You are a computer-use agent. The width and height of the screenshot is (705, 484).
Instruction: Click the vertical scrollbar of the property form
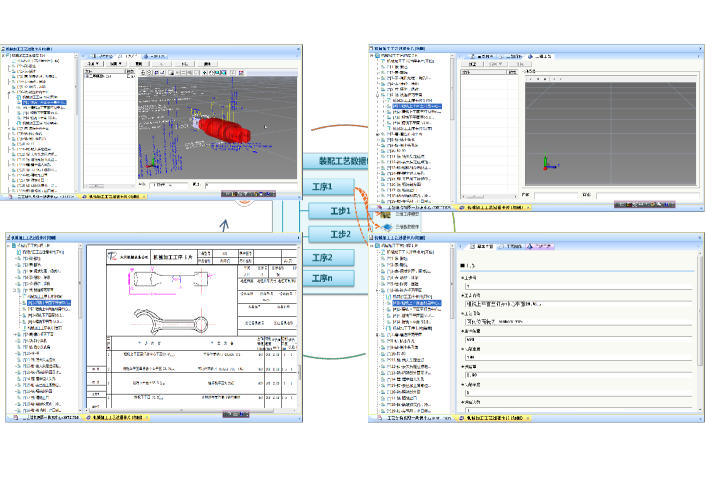[700, 331]
